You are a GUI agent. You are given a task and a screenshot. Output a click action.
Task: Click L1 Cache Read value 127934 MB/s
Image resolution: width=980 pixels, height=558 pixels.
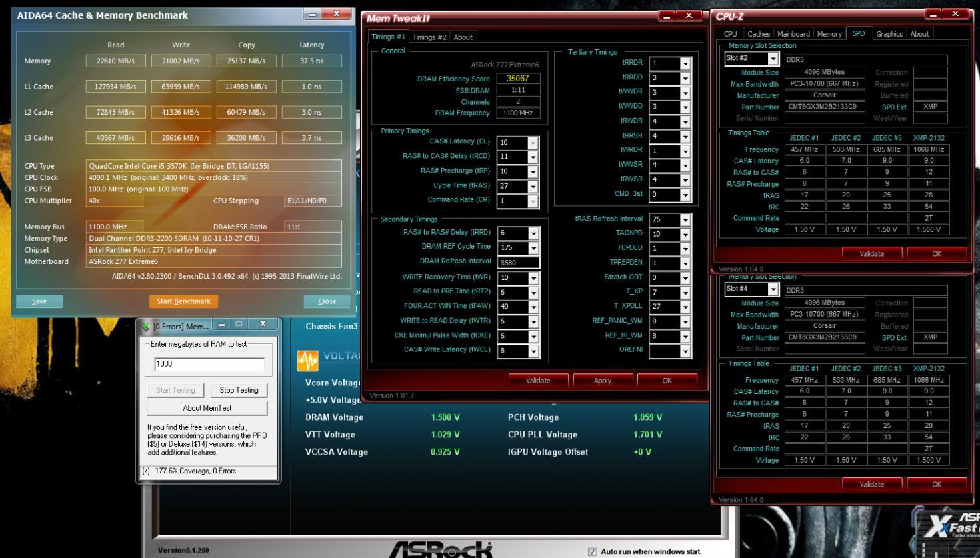coord(115,87)
